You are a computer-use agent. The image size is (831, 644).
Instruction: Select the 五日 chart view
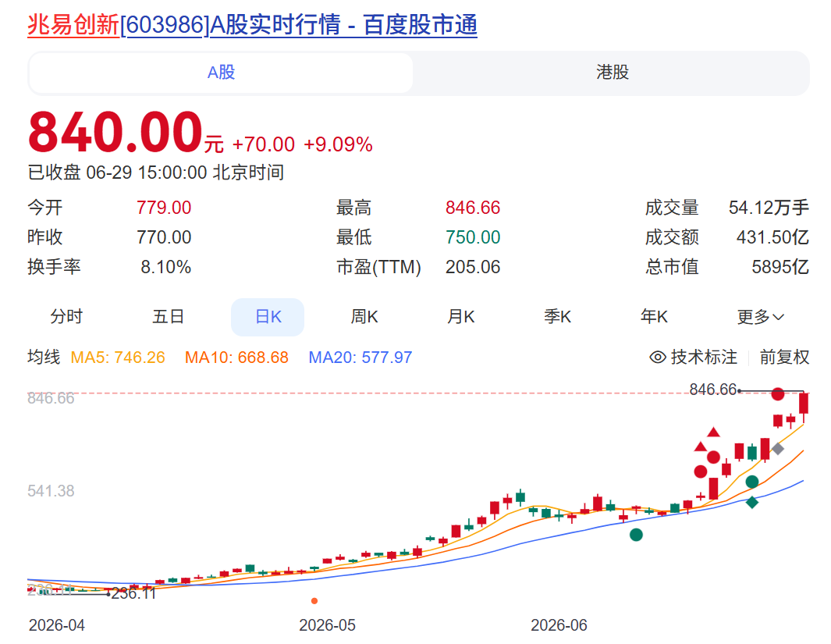click(168, 316)
